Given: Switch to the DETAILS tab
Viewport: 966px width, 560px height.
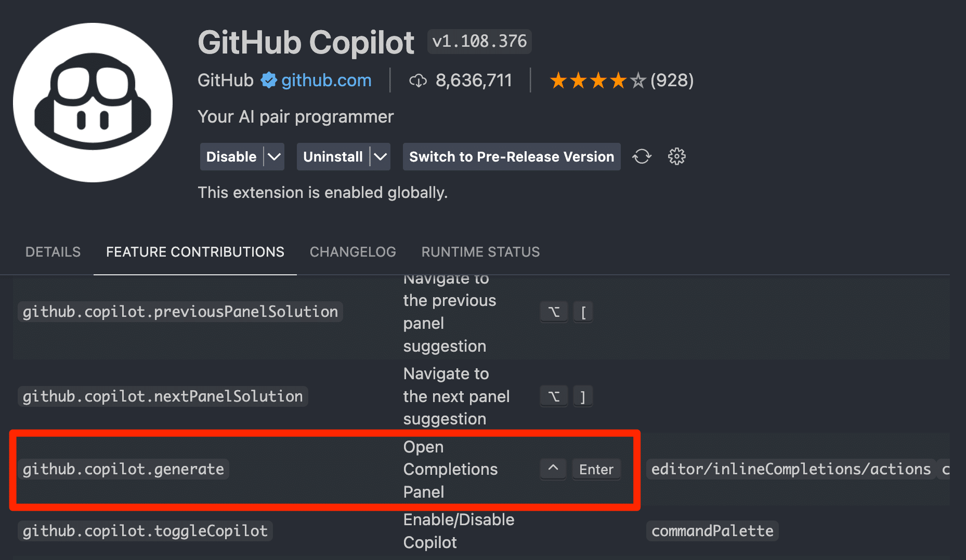Looking at the screenshot, I should [53, 252].
